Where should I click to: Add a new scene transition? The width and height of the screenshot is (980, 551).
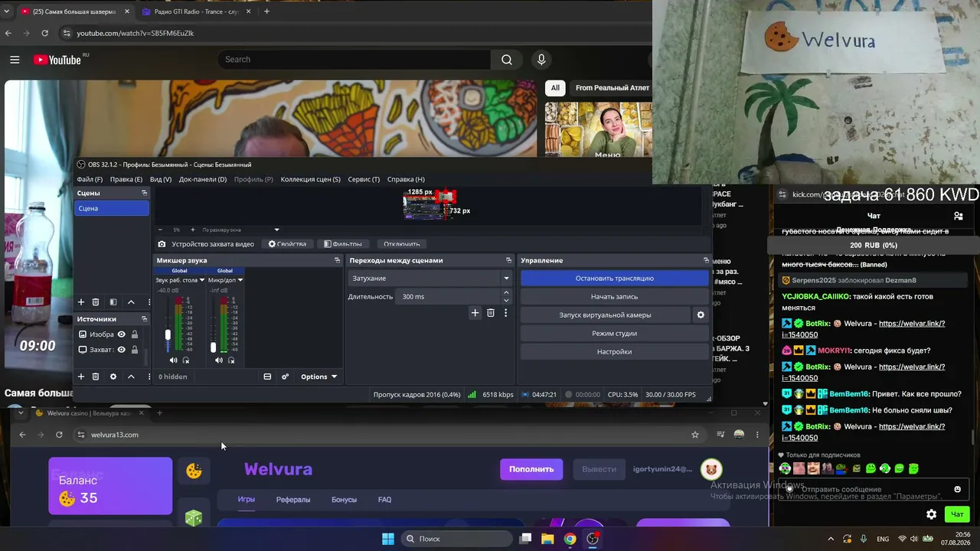pos(475,313)
